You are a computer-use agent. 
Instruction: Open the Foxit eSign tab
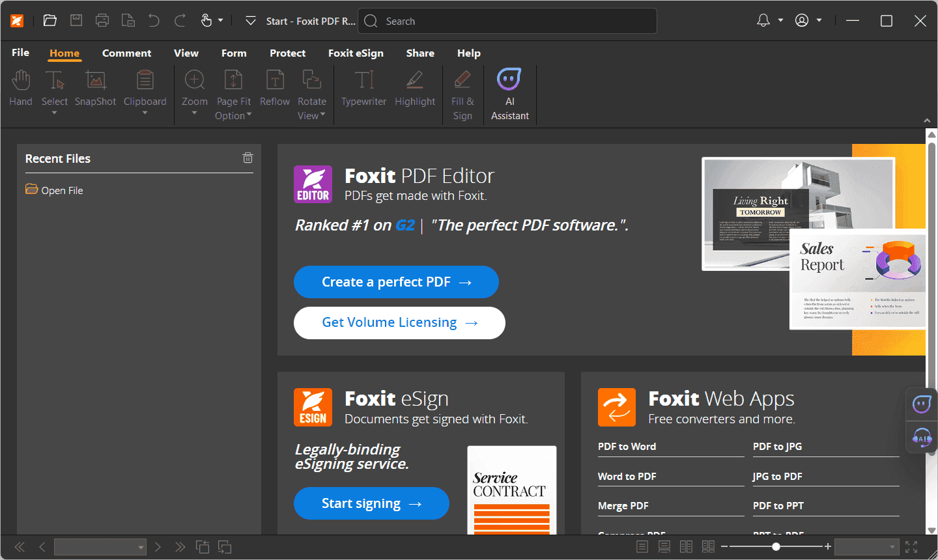356,53
